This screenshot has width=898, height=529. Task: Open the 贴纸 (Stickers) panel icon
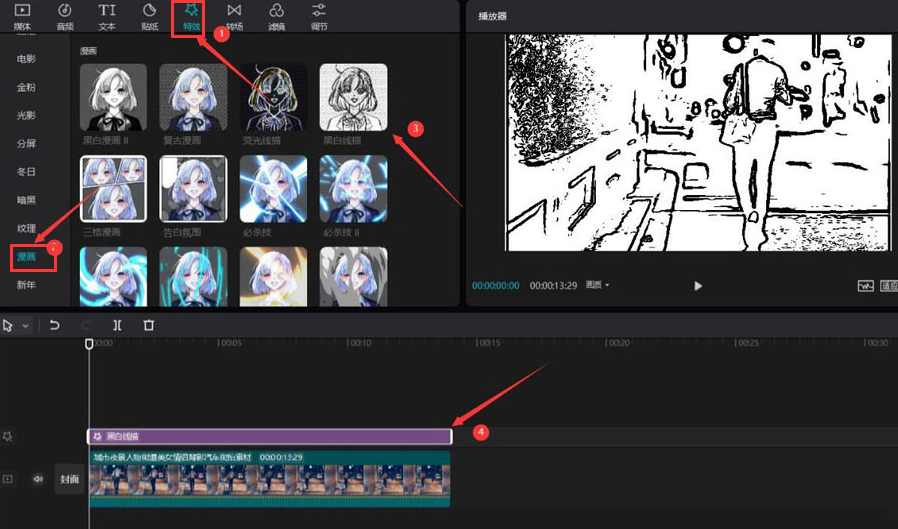149,15
